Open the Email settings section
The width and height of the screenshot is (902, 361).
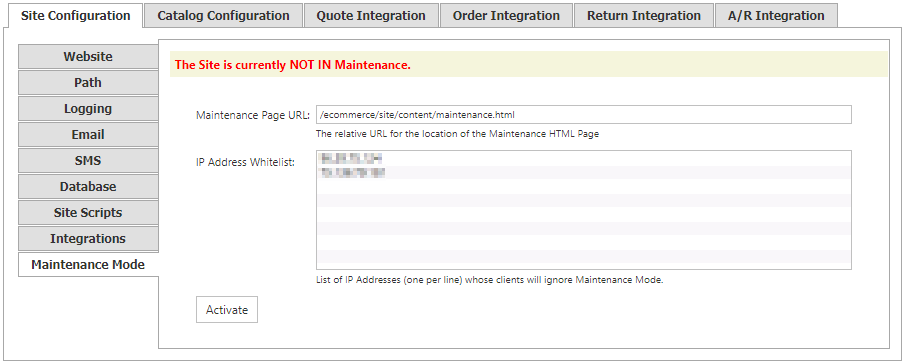coord(88,134)
